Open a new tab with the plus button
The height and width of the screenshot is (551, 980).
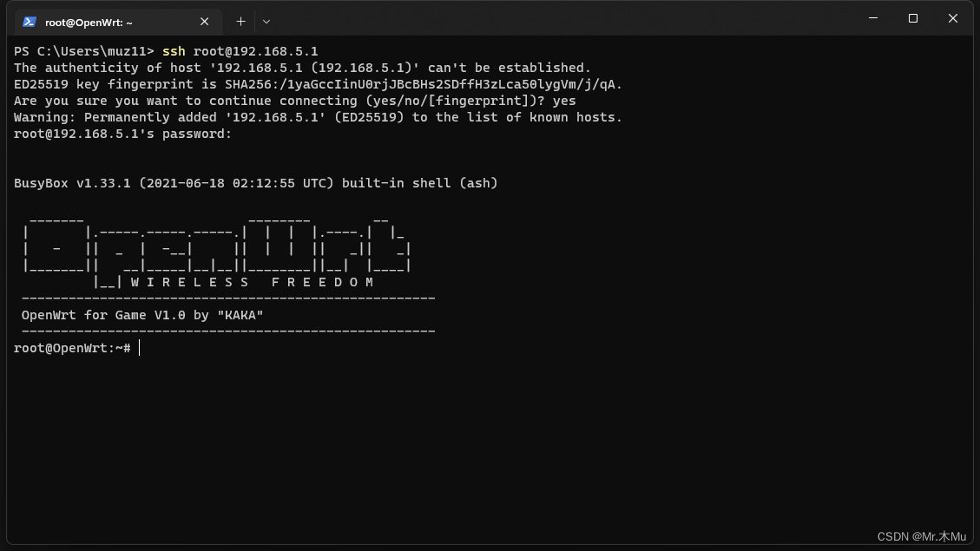tap(240, 21)
